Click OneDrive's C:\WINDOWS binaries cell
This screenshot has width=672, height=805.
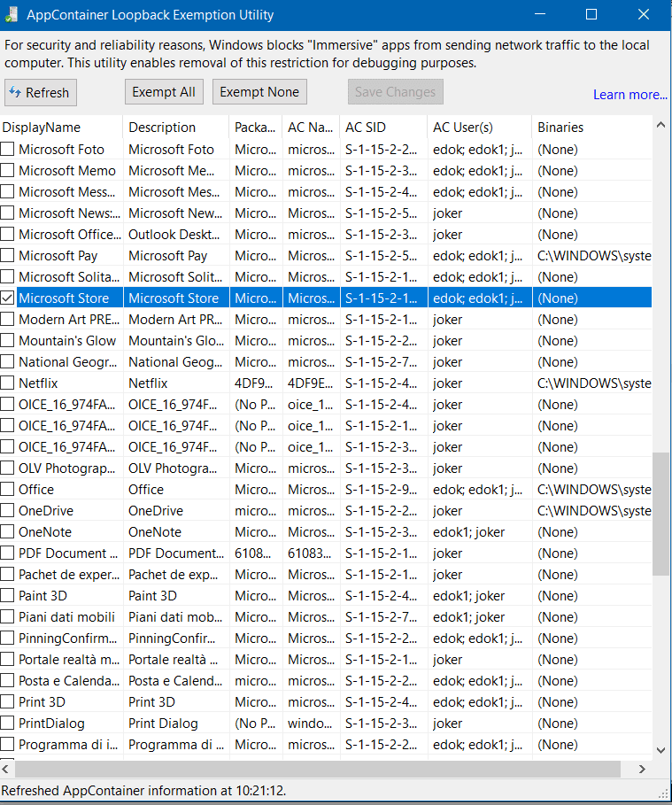[594, 511]
